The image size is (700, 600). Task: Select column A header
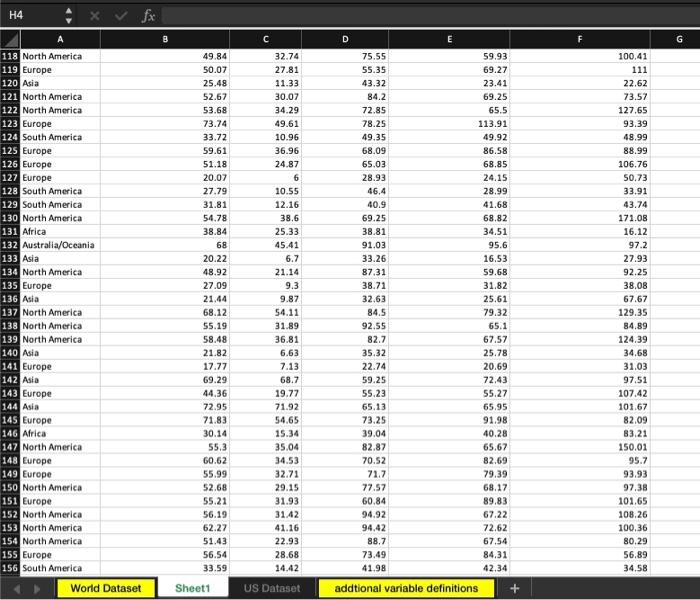click(60, 39)
